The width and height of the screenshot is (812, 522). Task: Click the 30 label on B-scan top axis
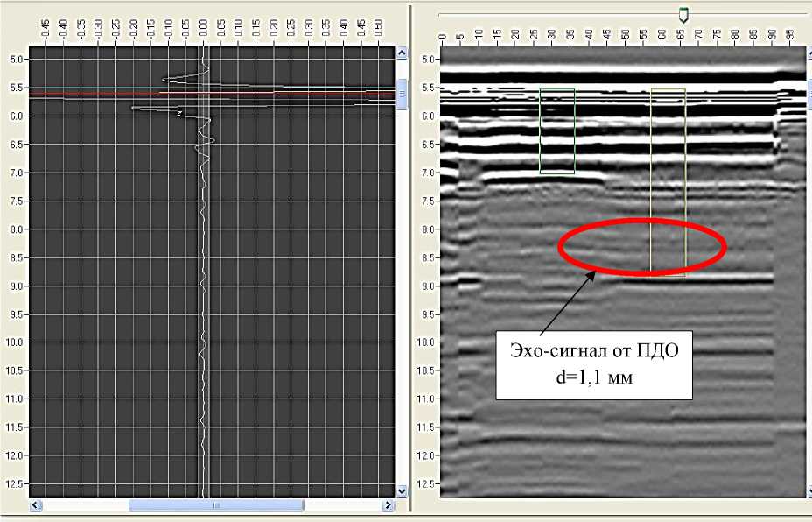[552, 34]
